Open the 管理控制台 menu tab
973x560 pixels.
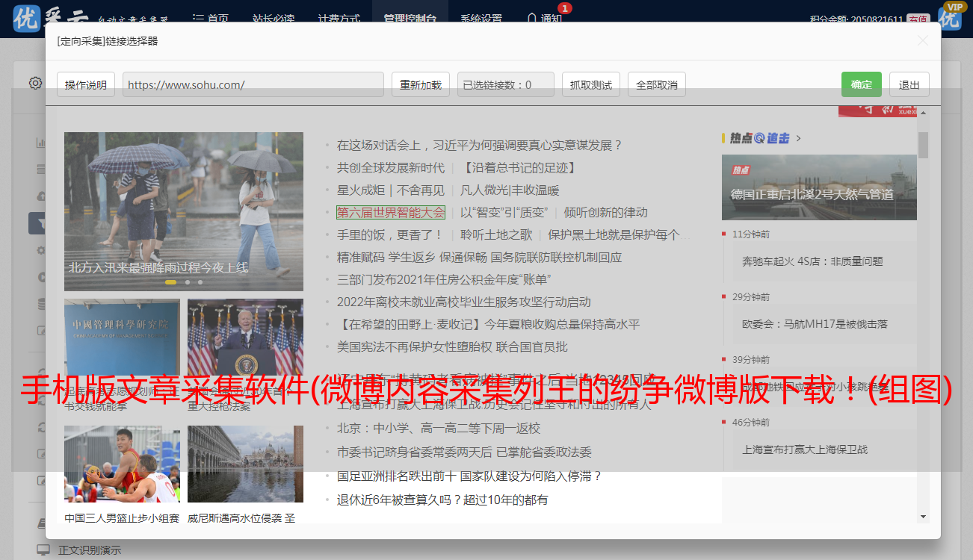point(411,19)
